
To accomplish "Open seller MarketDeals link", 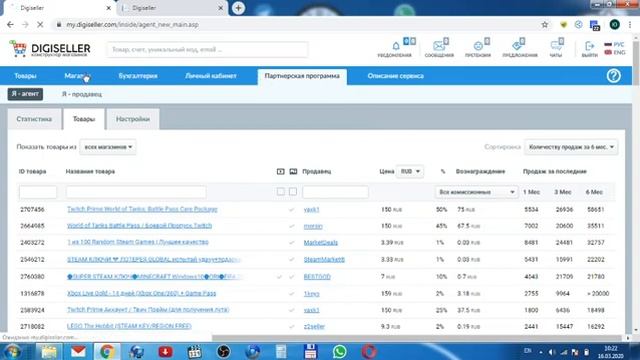I will point(320,242).
